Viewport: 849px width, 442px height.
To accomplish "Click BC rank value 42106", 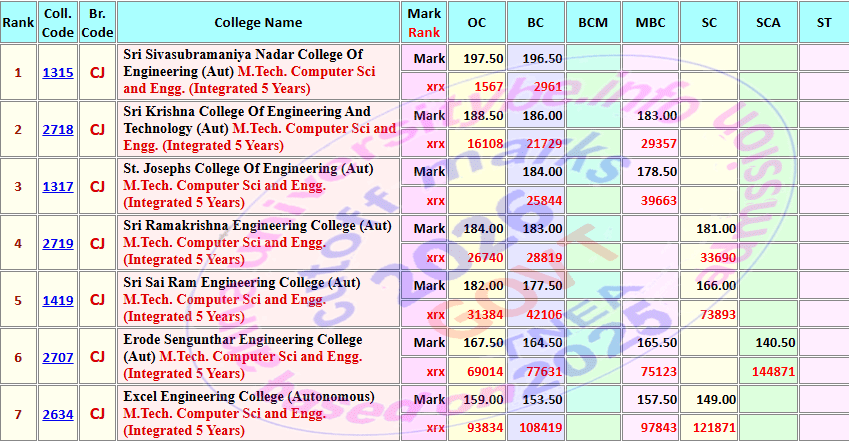I will click(544, 314).
